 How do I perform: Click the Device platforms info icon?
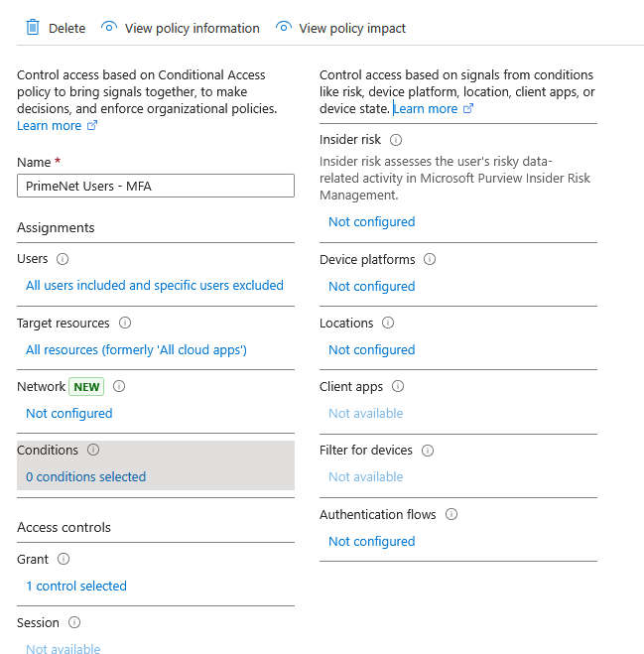430,259
